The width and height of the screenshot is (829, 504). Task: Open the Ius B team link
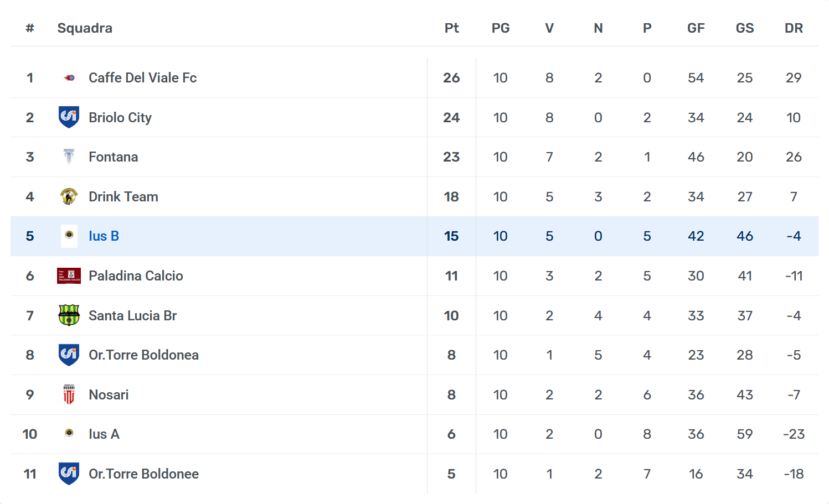point(104,236)
